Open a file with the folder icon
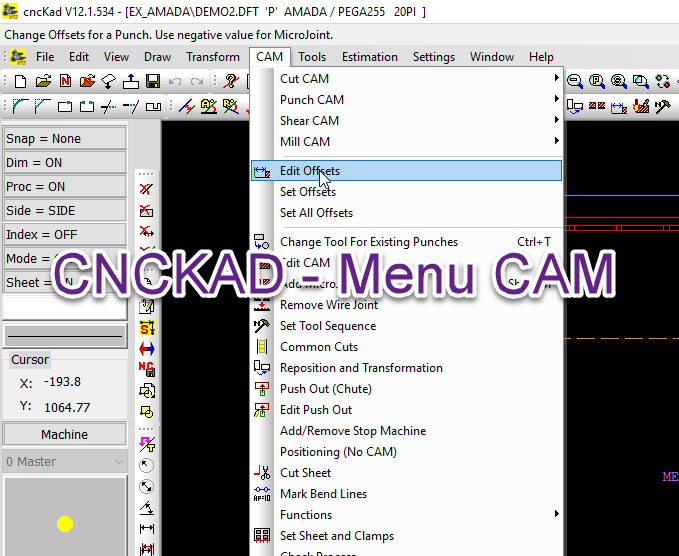 pyautogui.click(x=43, y=81)
